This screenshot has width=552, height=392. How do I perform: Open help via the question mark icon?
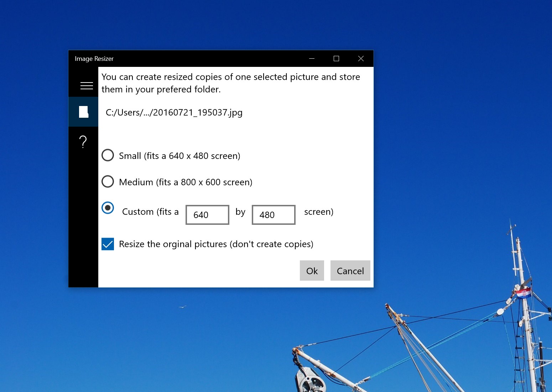pos(83,142)
